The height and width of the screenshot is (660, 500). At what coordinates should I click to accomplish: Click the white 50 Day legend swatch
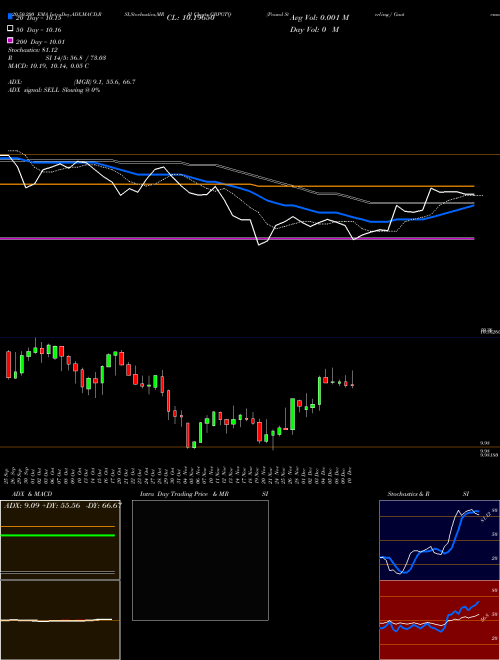(10, 29)
